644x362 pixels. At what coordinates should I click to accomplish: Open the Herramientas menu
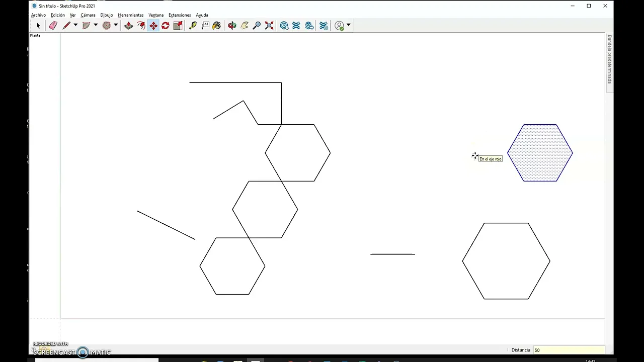(x=131, y=15)
